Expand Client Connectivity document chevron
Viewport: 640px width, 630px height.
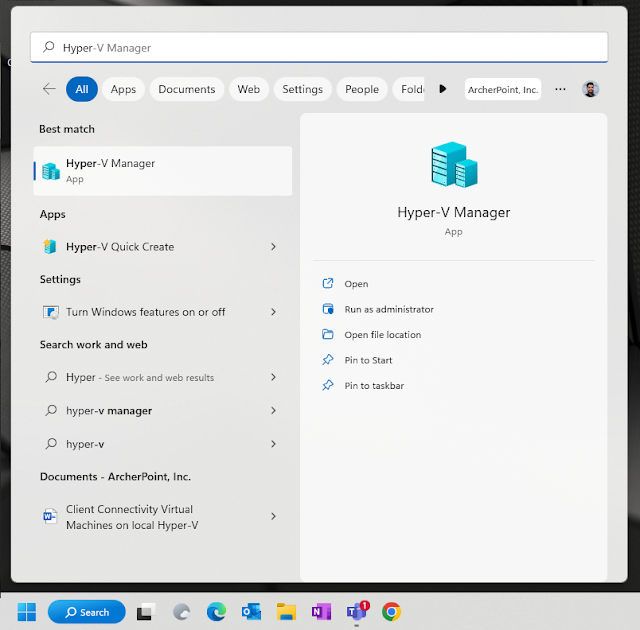click(x=273, y=517)
